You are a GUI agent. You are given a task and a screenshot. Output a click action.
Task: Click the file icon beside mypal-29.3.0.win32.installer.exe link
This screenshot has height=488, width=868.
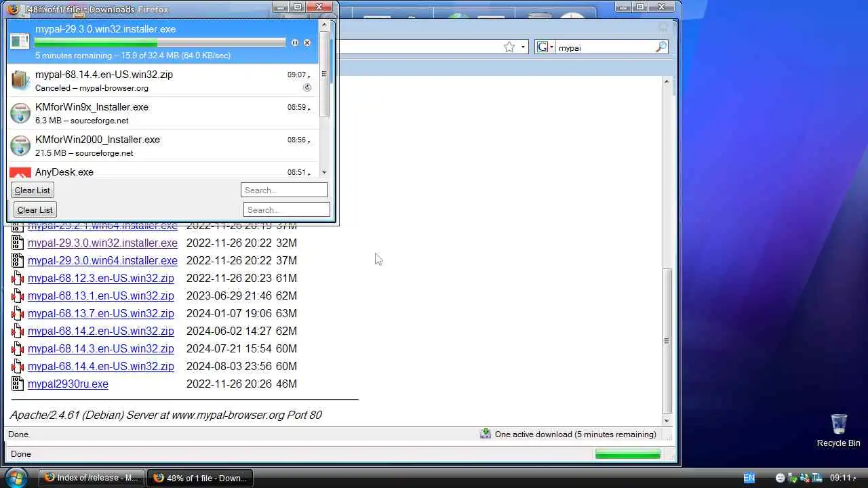click(x=18, y=243)
